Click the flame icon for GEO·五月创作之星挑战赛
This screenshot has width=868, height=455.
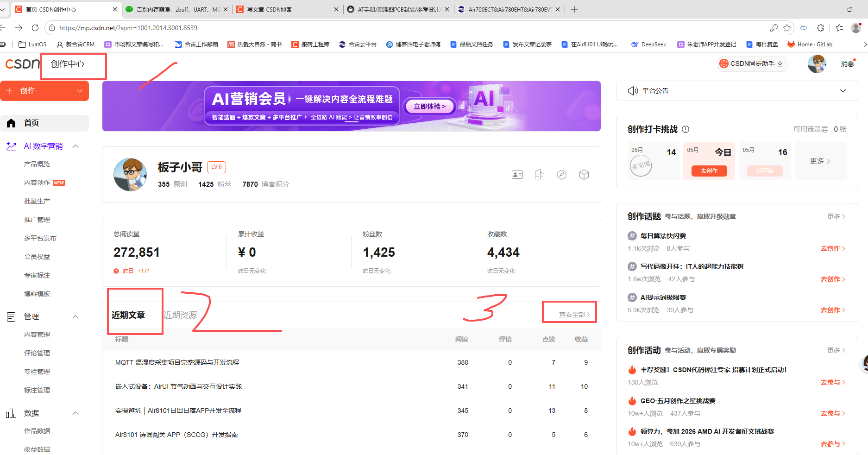click(x=632, y=401)
